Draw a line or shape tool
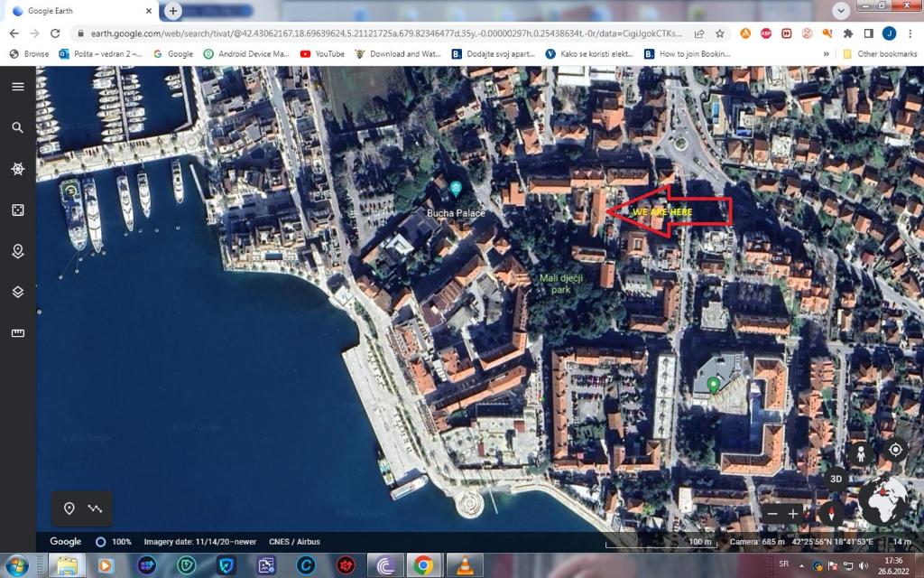This screenshot has width=924, height=578. (95, 508)
